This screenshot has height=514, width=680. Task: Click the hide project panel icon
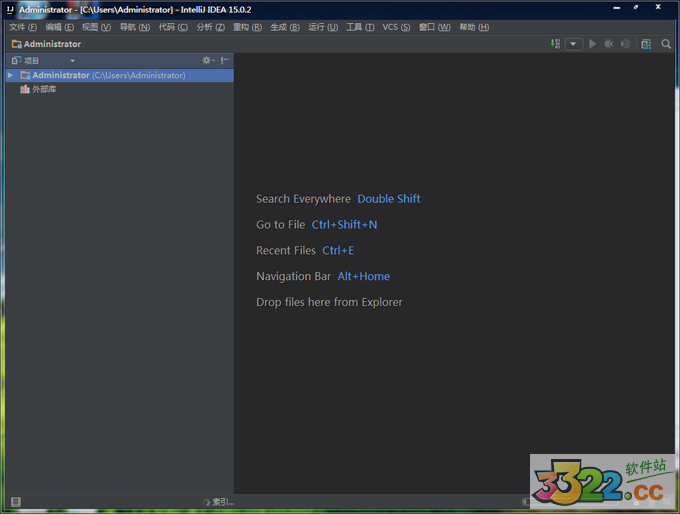225,60
